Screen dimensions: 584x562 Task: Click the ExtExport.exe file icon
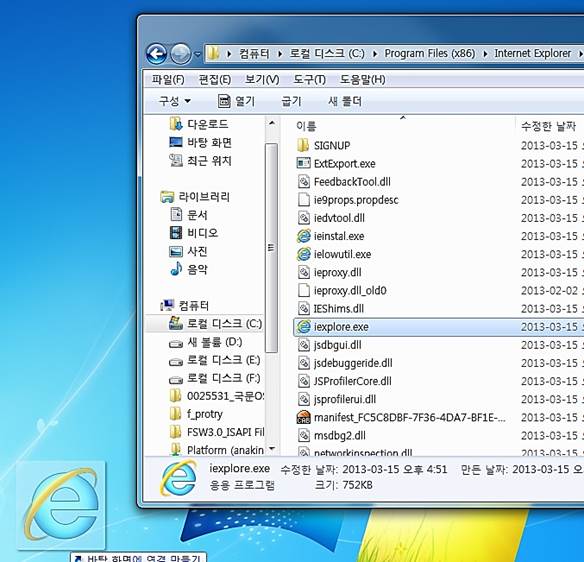pyautogui.click(x=303, y=163)
